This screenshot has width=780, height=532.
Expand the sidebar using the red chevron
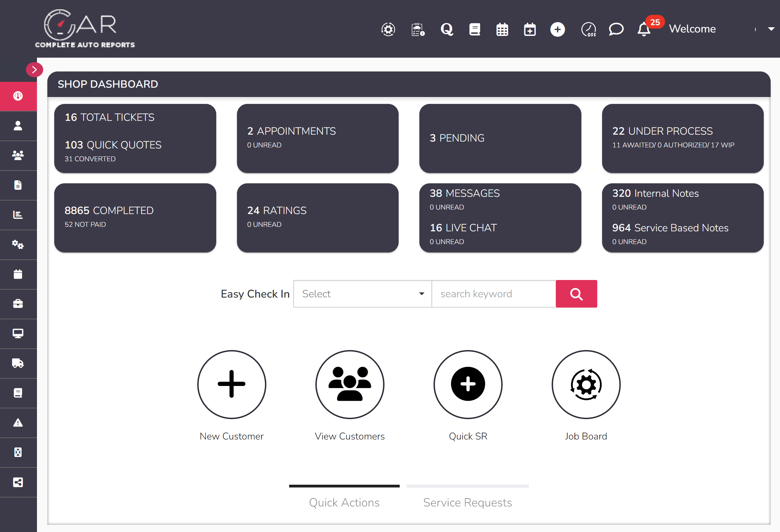click(34, 69)
